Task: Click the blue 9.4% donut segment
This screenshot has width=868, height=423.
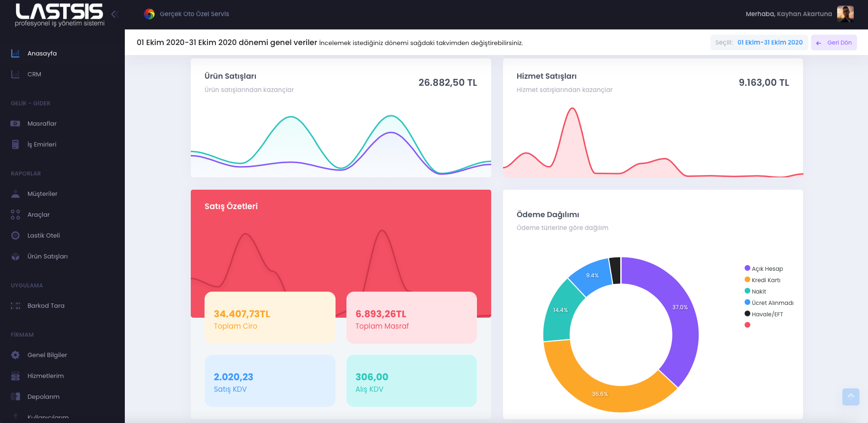Action: point(593,275)
